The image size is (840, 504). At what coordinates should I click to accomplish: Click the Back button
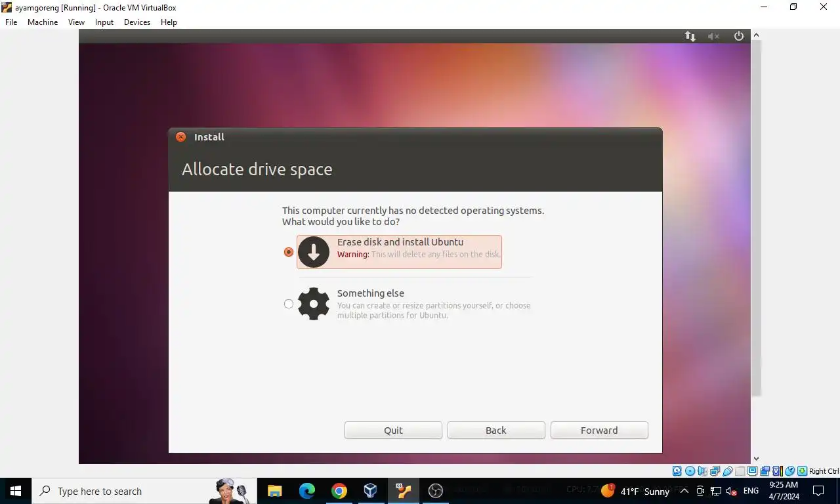pos(496,430)
